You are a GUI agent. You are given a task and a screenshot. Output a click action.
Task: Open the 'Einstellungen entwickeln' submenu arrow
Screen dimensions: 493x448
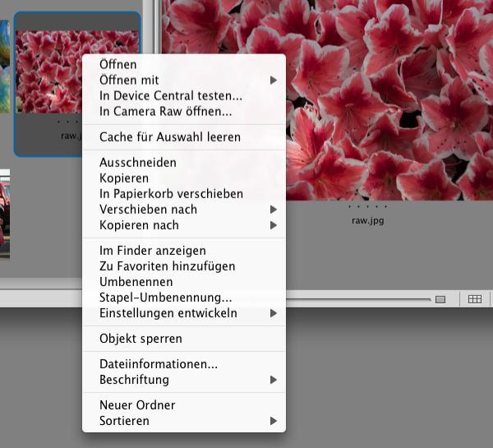pyautogui.click(x=273, y=313)
